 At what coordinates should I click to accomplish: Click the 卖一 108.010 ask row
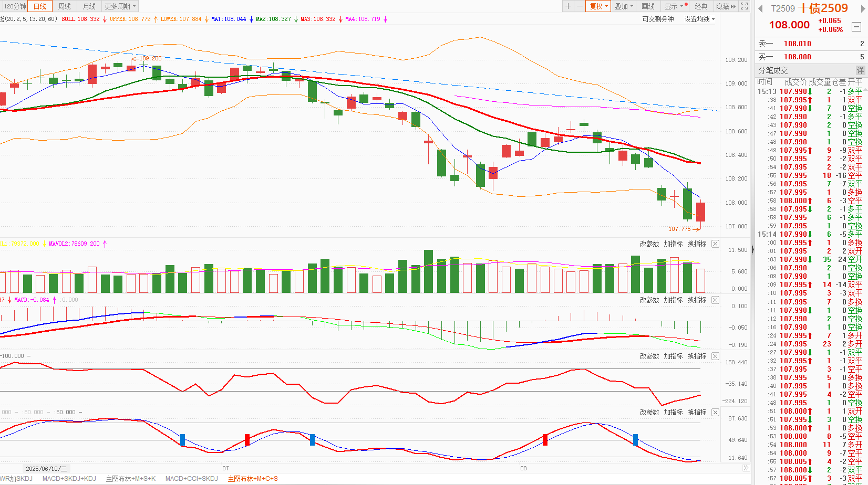point(811,44)
